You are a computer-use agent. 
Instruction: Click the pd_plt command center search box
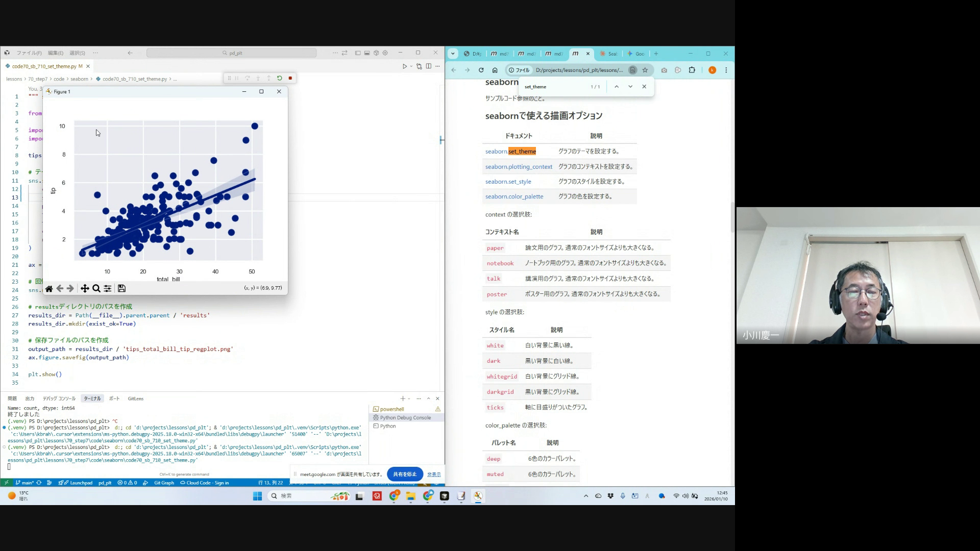(232, 53)
